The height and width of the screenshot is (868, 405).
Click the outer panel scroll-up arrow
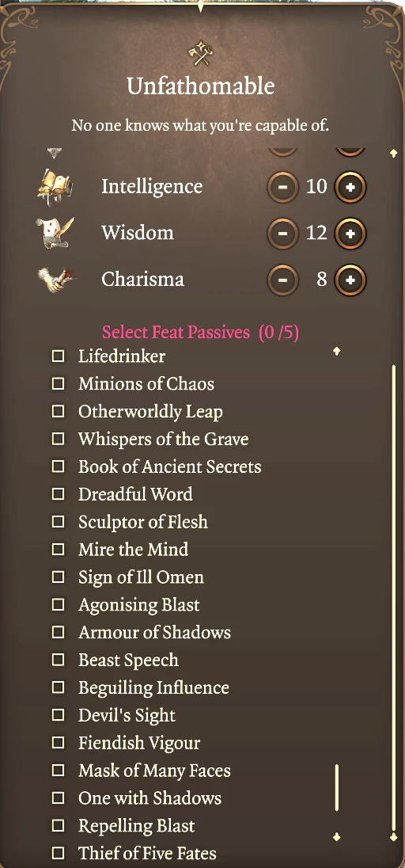click(393, 153)
